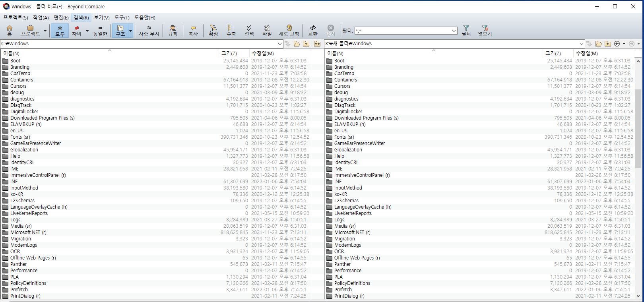Click the right pane vertical scrollbar thumb
Viewport: 644px width, 302px height.
pos(638,128)
